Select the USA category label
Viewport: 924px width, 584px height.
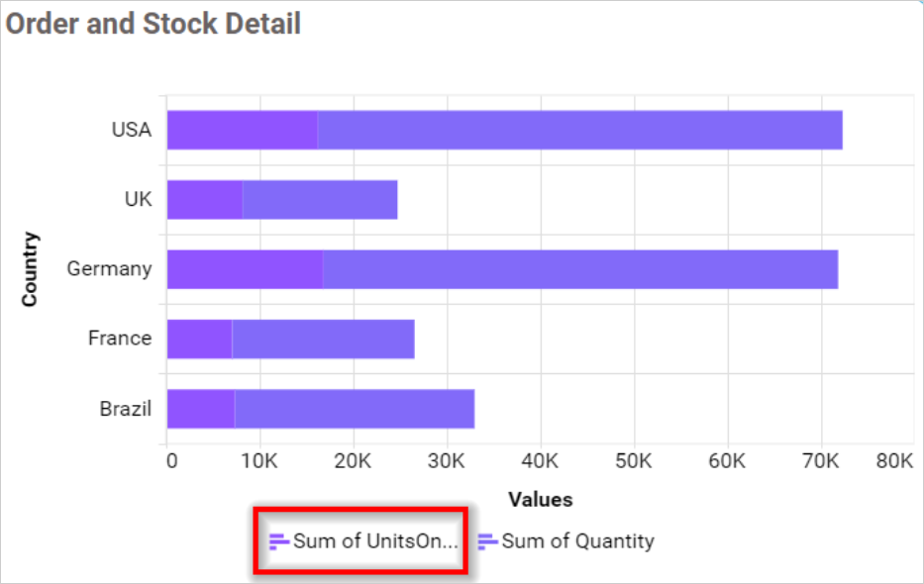pyautogui.click(x=133, y=129)
